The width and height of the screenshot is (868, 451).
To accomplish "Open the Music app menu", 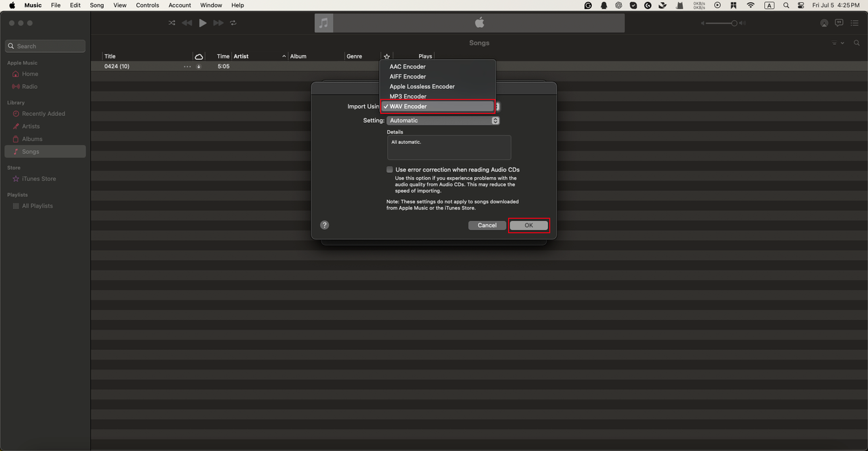I will (x=33, y=5).
